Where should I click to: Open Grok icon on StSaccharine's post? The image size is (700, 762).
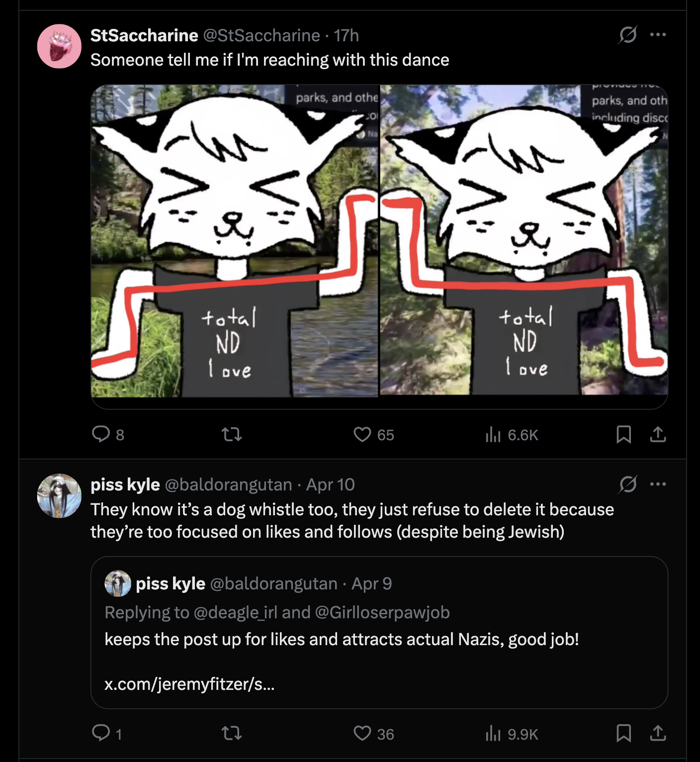[628, 35]
